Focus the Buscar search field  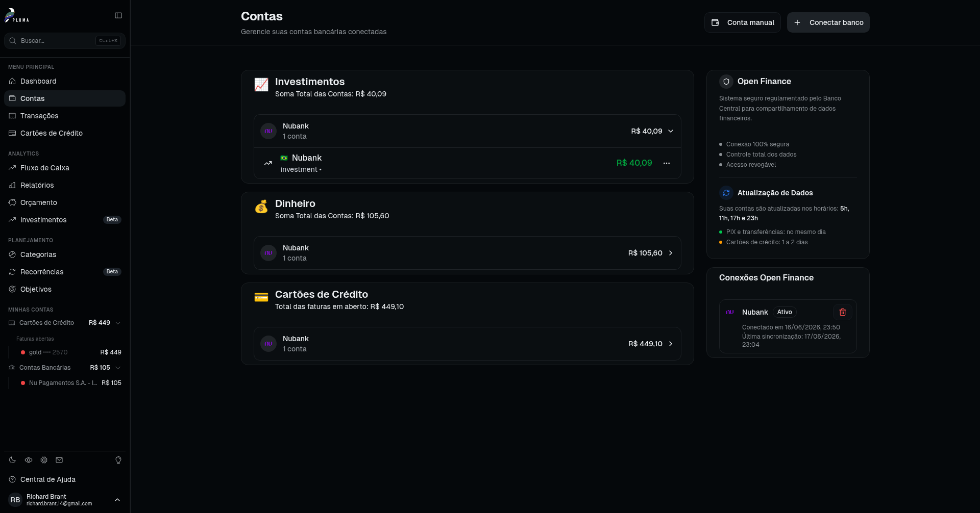[x=65, y=41]
